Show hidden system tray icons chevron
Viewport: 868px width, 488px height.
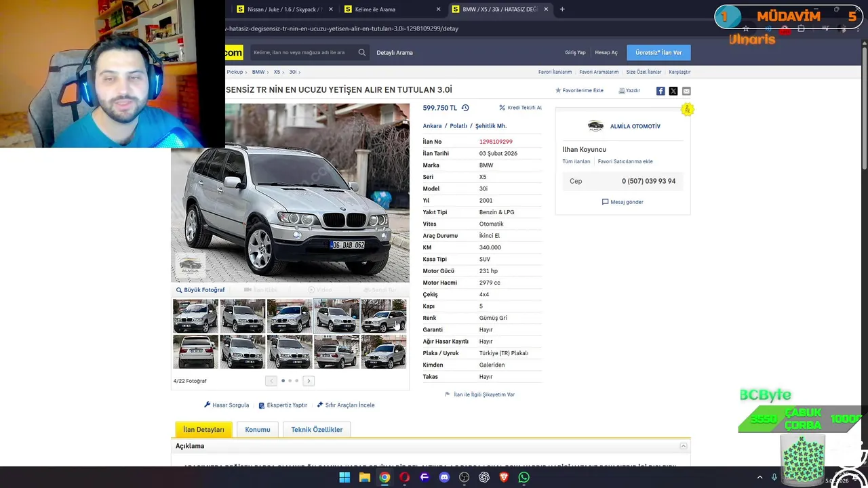(759, 477)
